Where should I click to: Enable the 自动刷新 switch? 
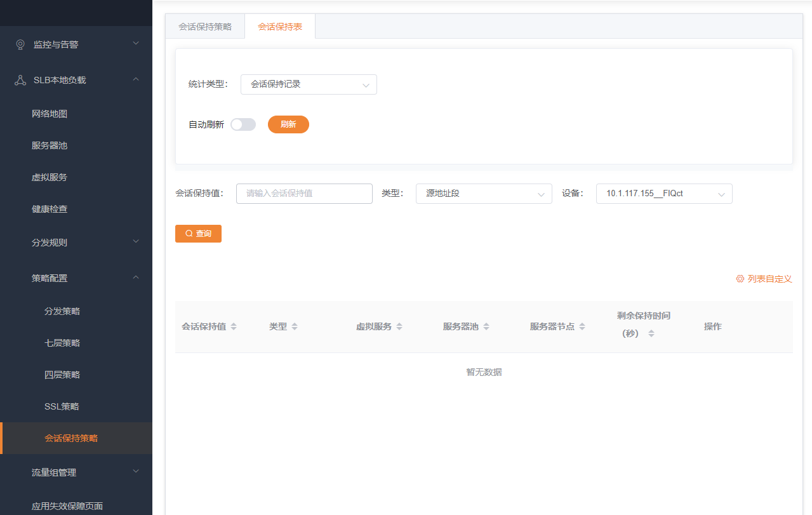pyautogui.click(x=243, y=124)
